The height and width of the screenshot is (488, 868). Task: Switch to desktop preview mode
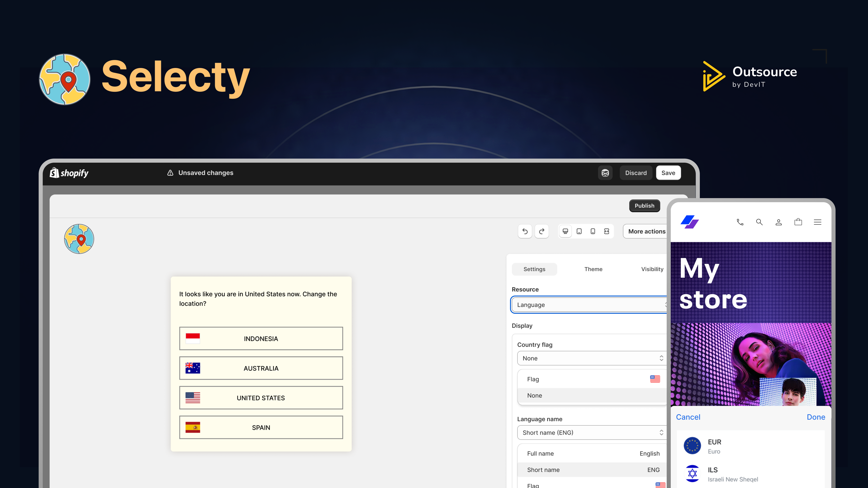[x=565, y=231]
